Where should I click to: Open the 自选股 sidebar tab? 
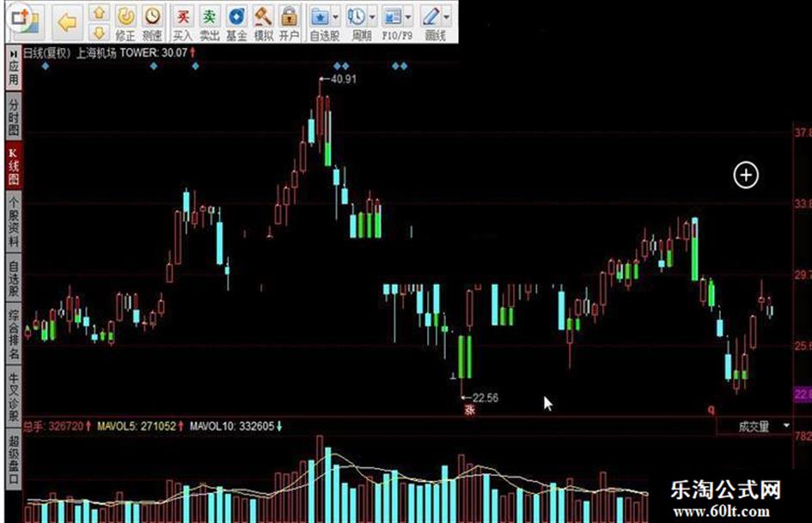(x=14, y=278)
